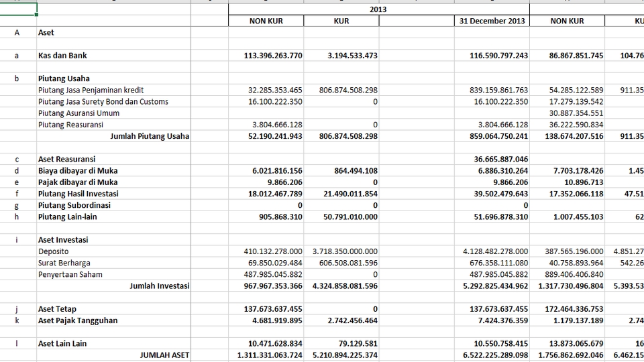
Task: Click the 116.590.797.243 total cell
Action: point(492,56)
